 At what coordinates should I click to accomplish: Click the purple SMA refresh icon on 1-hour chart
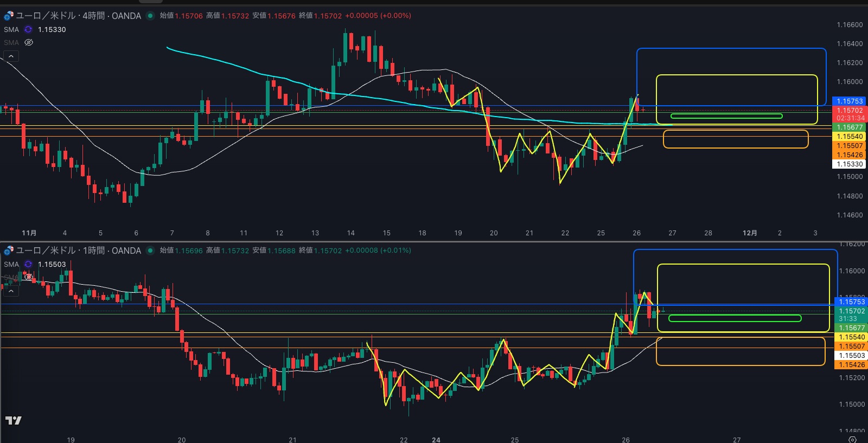tap(28, 264)
